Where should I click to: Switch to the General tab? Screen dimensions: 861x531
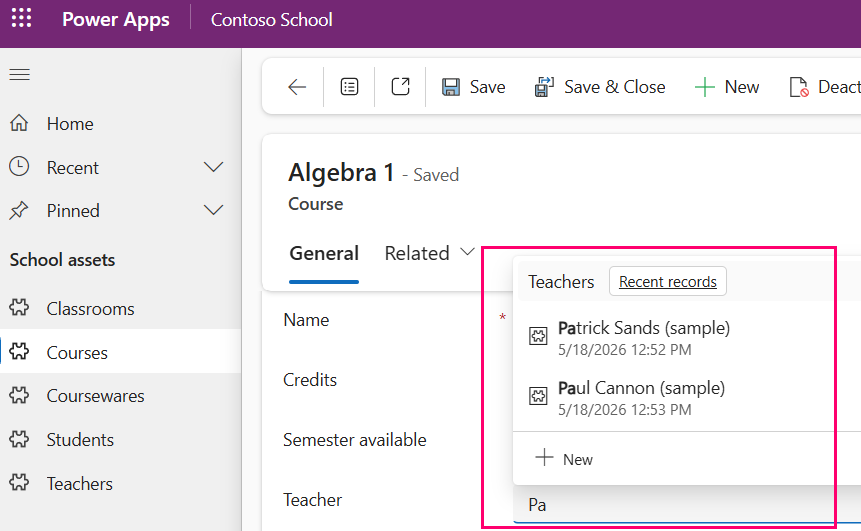tap(324, 253)
